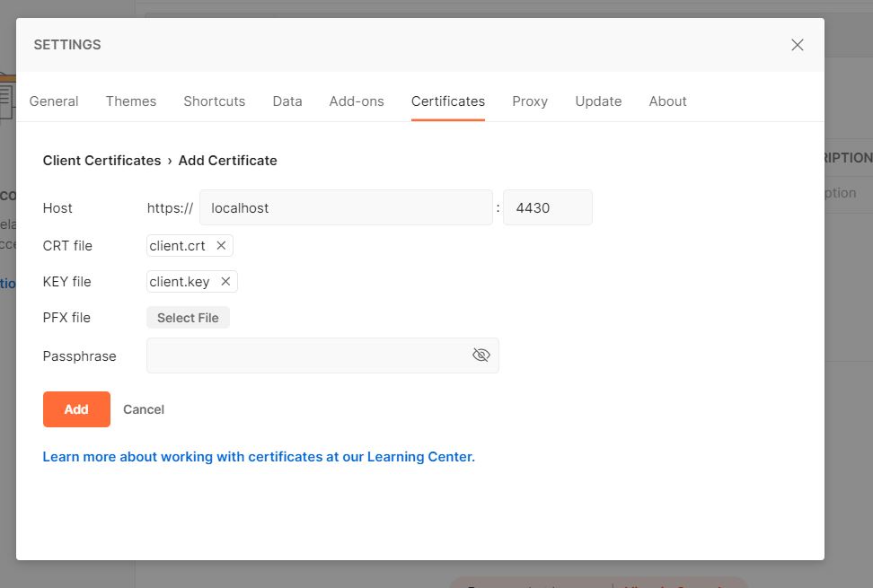Select the Certificates tab
The image size is (873, 588).
[x=447, y=101]
